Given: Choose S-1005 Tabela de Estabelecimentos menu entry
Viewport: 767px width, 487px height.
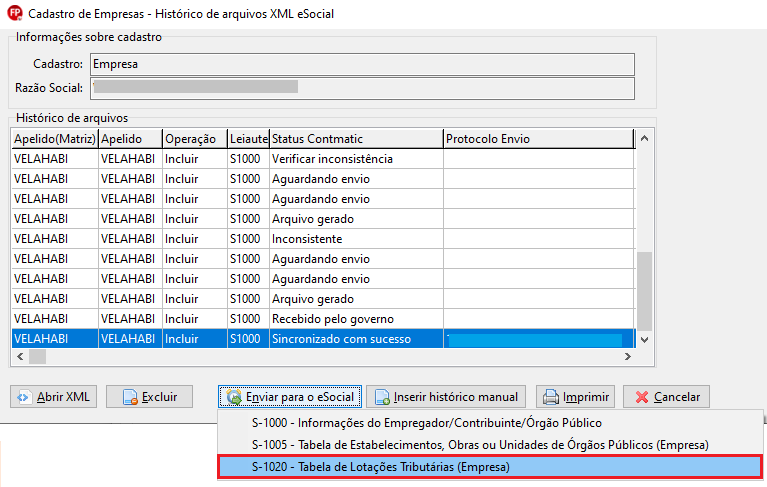Looking at the screenshot, I should tap(490, 445).
